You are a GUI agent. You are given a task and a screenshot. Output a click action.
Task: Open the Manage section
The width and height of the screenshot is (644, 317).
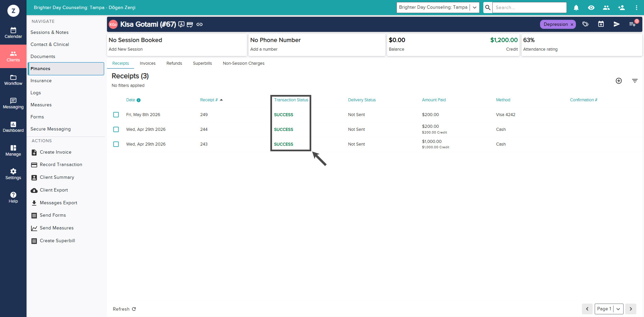point(13,151)
